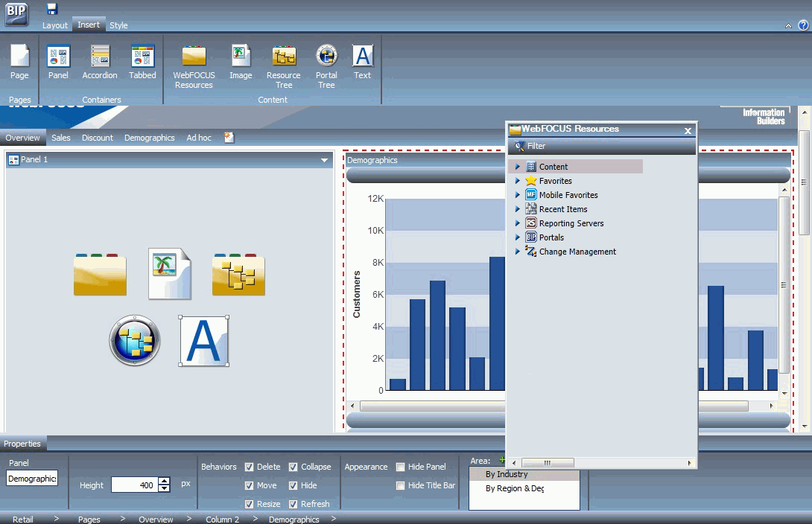
Task: Expand the Content tree node
Action: coord(517,167)
